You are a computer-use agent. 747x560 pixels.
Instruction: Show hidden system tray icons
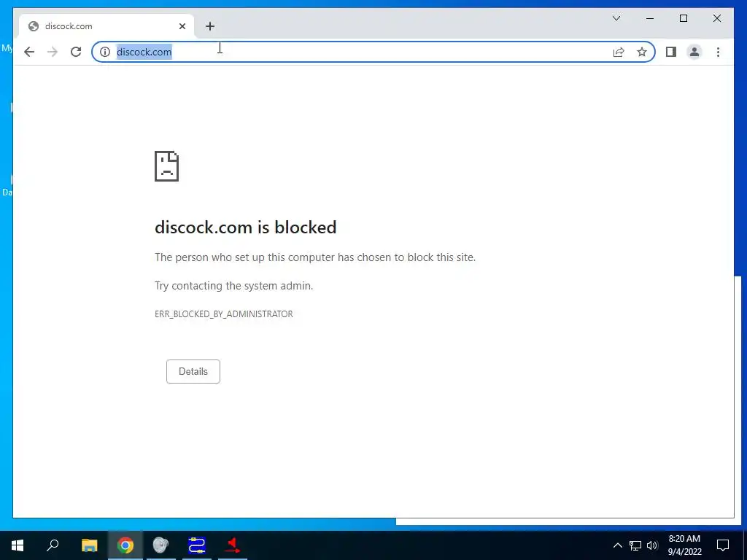point(617,545)
